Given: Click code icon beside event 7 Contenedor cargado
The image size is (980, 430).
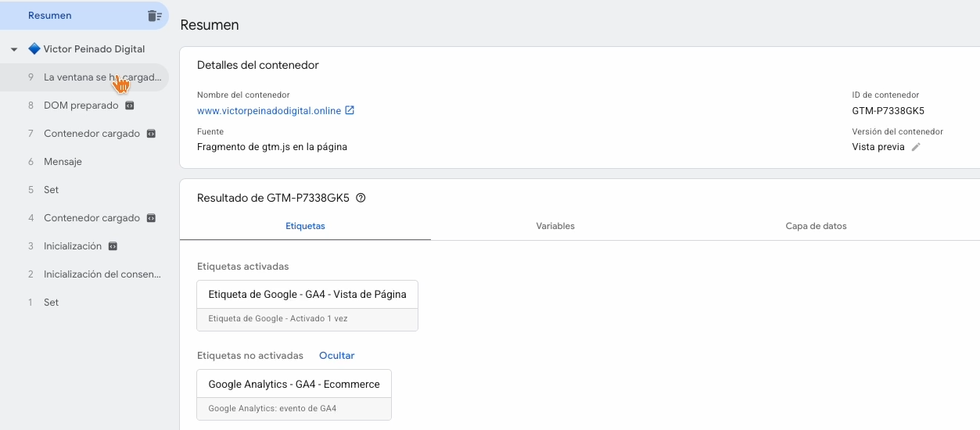Looking at the screenshot, I should [x=152, y=134].
